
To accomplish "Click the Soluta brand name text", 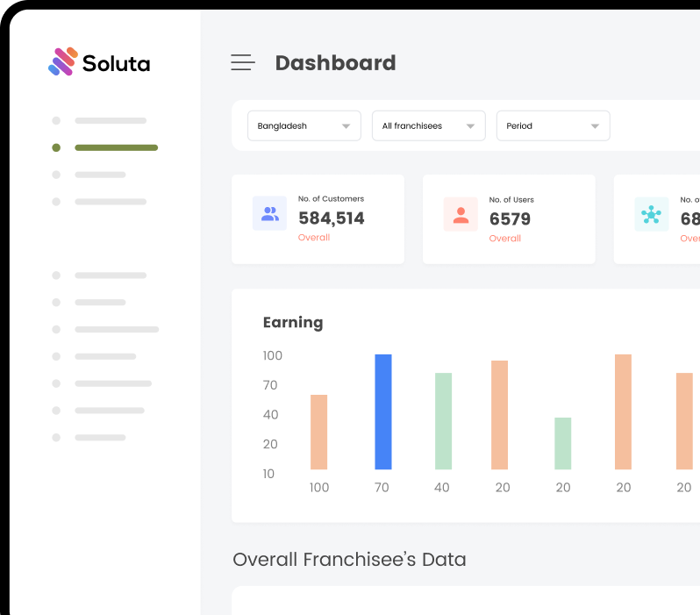I will coord(116,63).
